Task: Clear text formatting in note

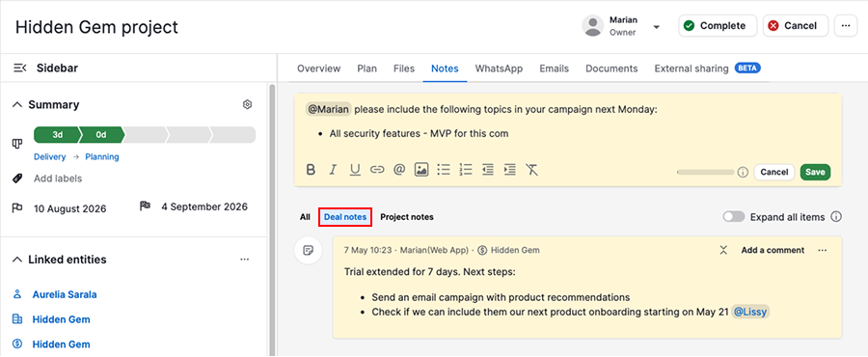Action: (532, 170)
